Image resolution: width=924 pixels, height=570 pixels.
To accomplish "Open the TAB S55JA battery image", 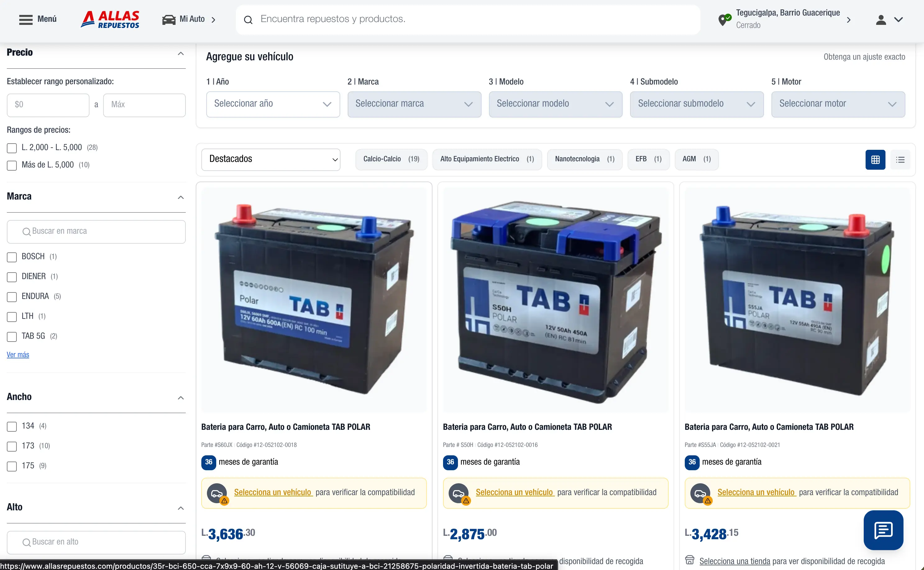I will 797,299.
